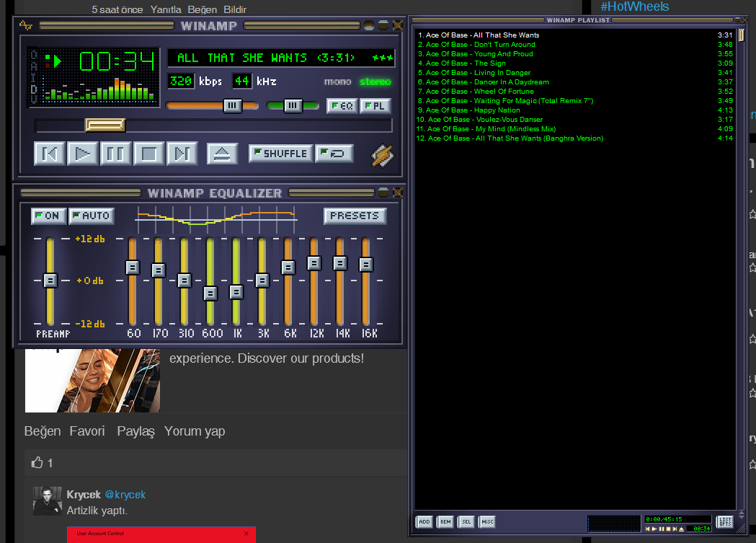Stop playback using the main stop button
This screenshot has height=543, width=756.
pos(148,154)
